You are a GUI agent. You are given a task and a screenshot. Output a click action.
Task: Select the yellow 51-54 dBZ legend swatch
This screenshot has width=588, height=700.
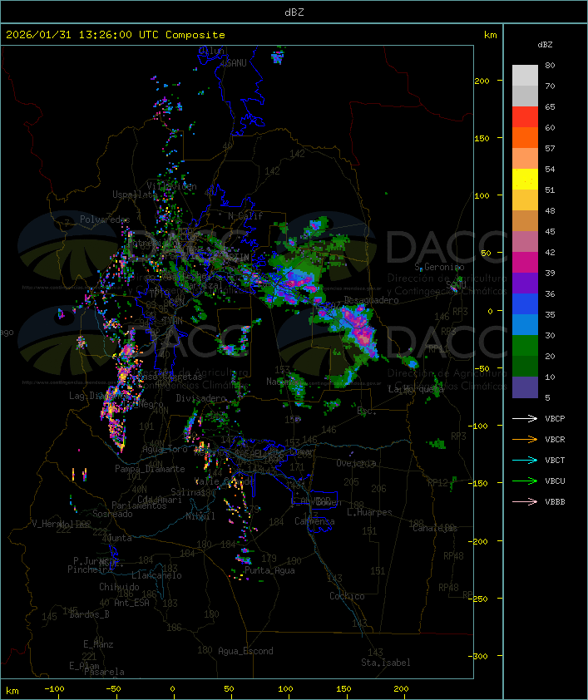(525, 180)
